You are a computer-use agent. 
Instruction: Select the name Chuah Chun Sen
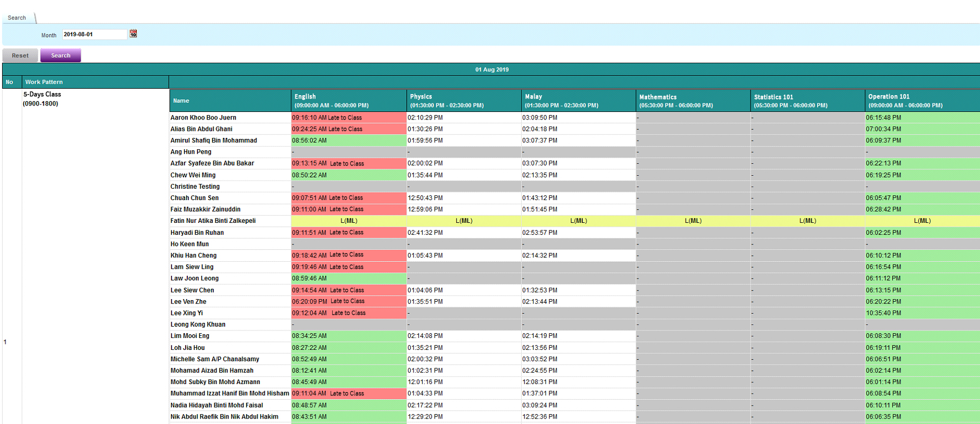coord(194,198)
